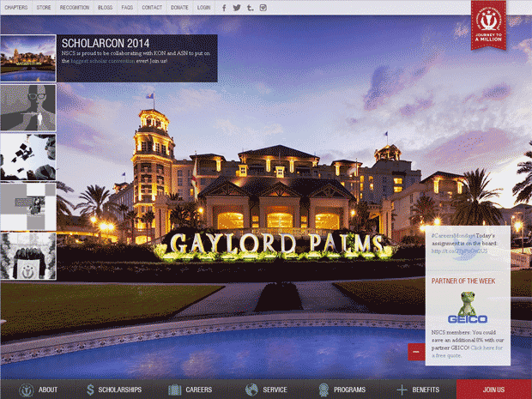Open the t.co link in the tweet
532x399 pixels.
[459, 251]
